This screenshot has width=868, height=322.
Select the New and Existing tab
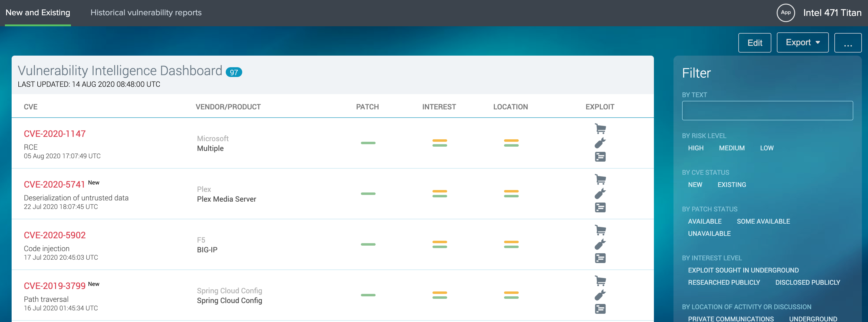coord(37,13)
